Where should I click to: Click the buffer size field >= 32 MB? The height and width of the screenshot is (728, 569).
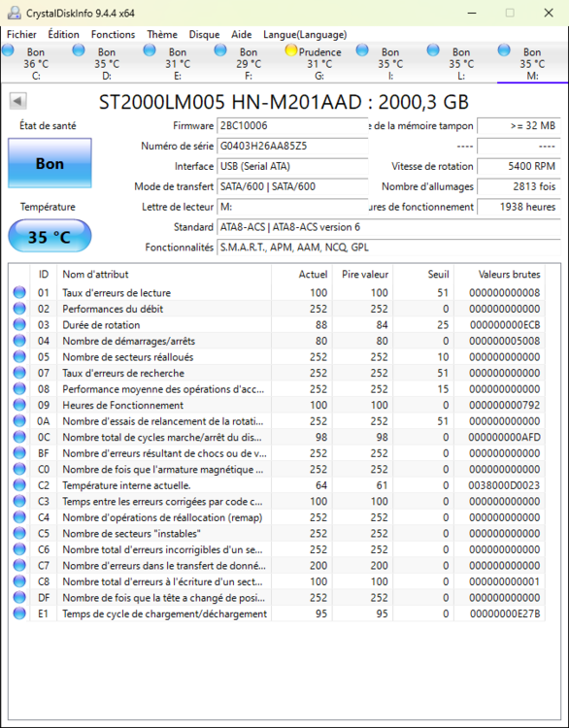coord(519,125)
